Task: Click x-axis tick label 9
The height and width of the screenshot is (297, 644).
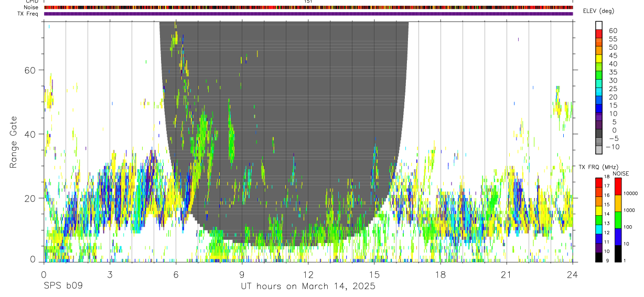Action: (242, 275)
